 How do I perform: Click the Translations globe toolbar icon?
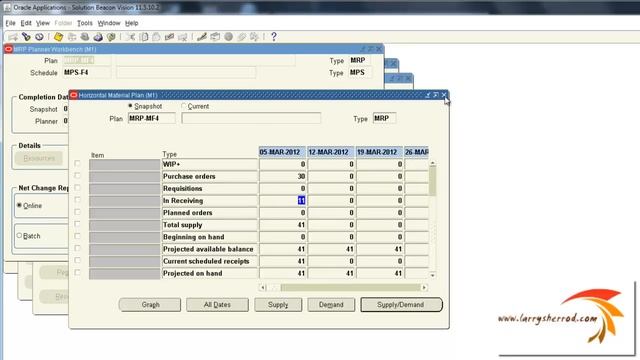(229, 37)
